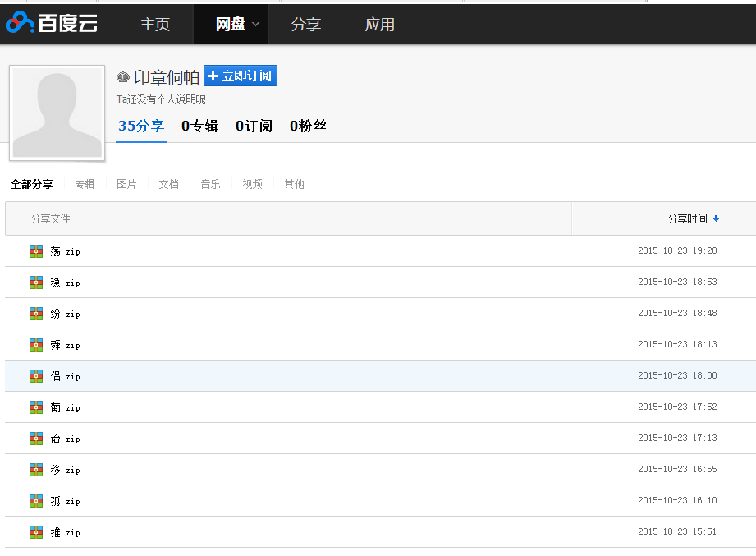Filter shares by 音乐
756x556 pixels.
pyautogui.click(x=211, y=184)
